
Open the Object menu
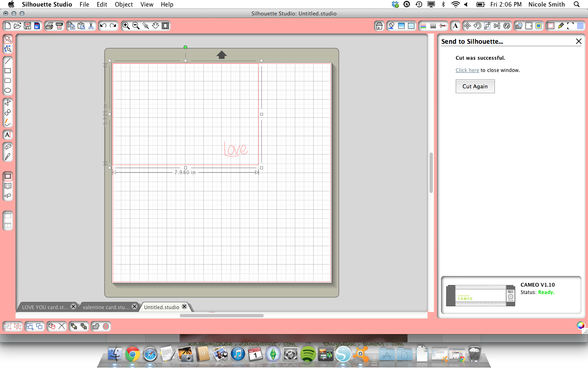[x=123, y=4]
